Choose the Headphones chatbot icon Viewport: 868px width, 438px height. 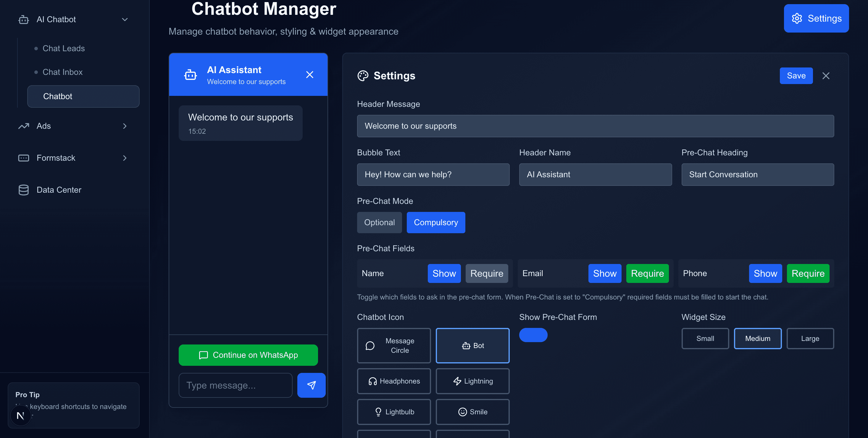click(393, 381)
